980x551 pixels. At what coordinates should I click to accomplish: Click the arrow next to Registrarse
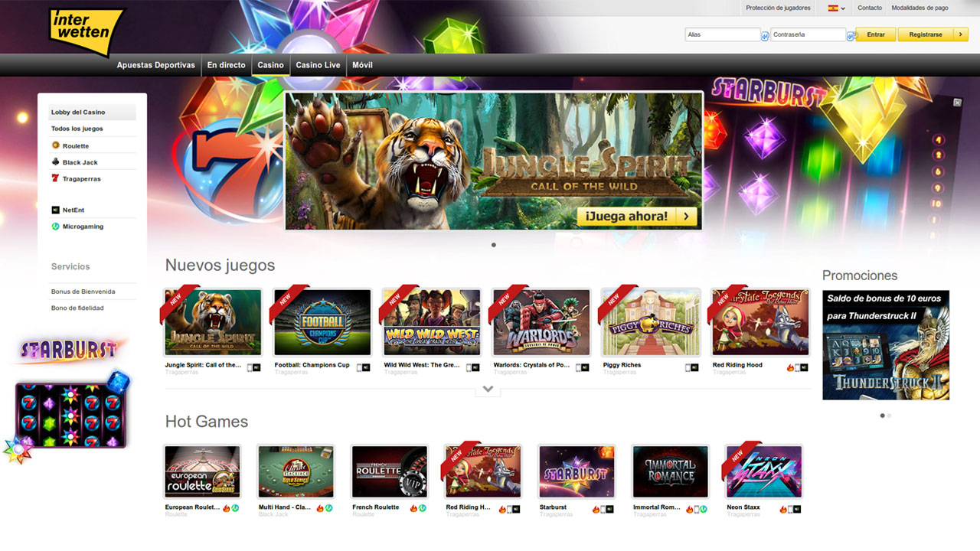coord(961,34)
